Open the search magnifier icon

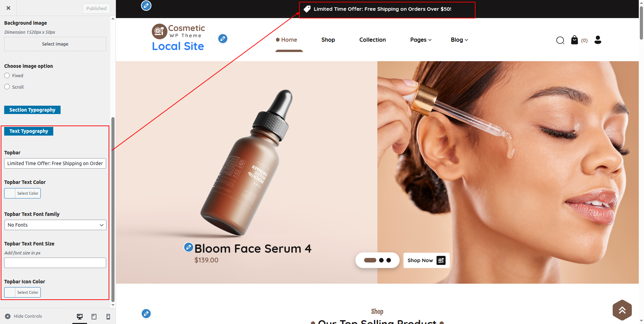pos(560,40)
